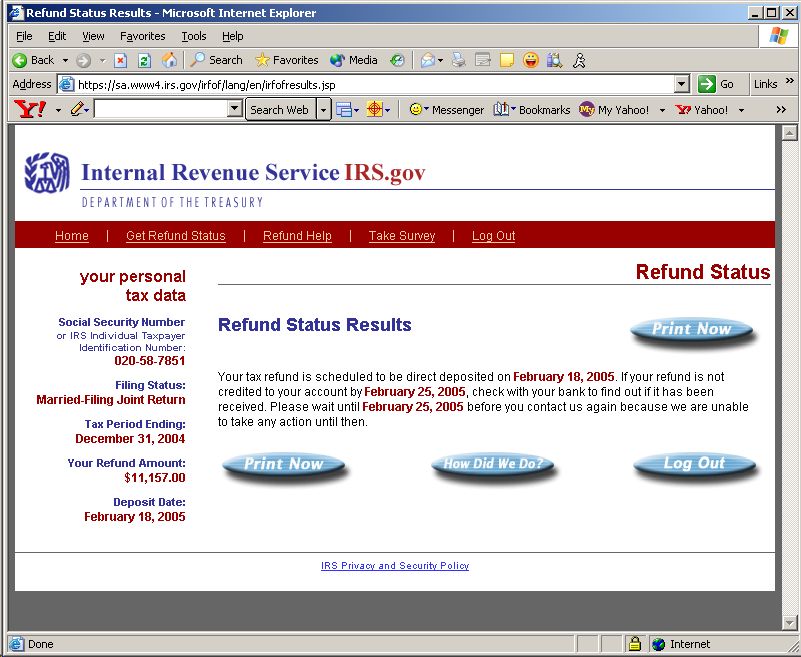Viewport: 801px width, 657px height.
Task: Open the Refund Help link
Action: click(x=297, y=236)
